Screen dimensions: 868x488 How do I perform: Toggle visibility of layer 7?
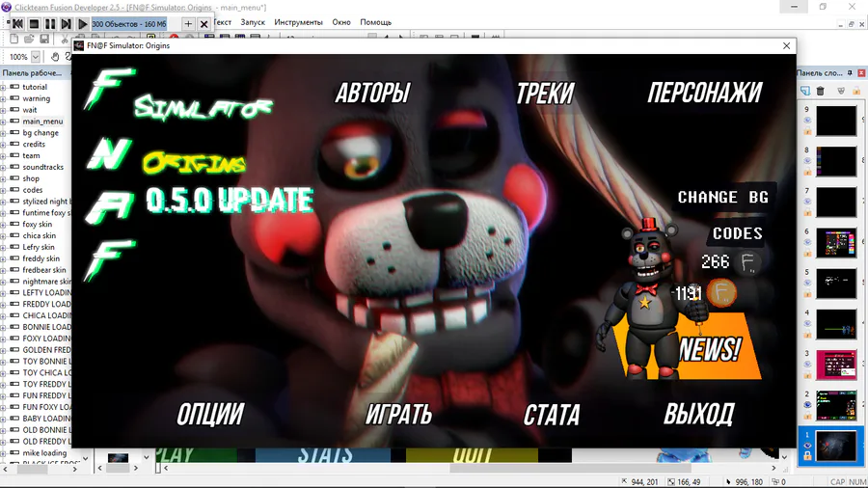click(x=807, y=202)
